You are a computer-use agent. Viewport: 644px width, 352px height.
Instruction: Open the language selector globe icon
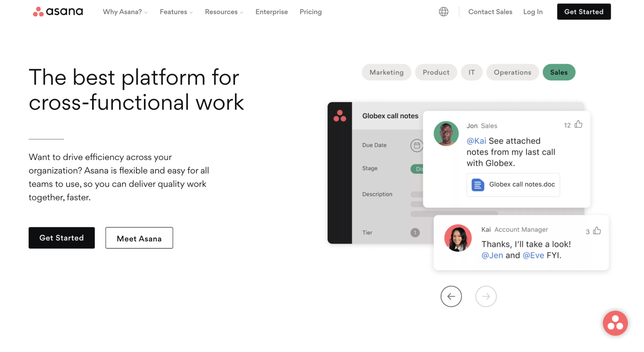(444, 12)
